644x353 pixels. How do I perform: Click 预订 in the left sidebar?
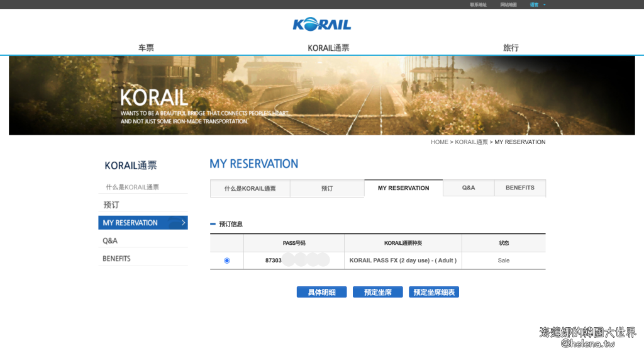tap(111, 205)
